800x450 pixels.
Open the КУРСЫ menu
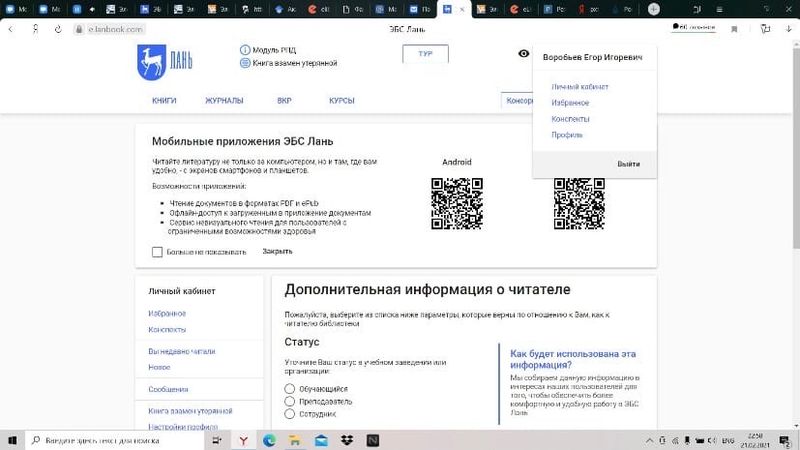(x=341, y=101)
